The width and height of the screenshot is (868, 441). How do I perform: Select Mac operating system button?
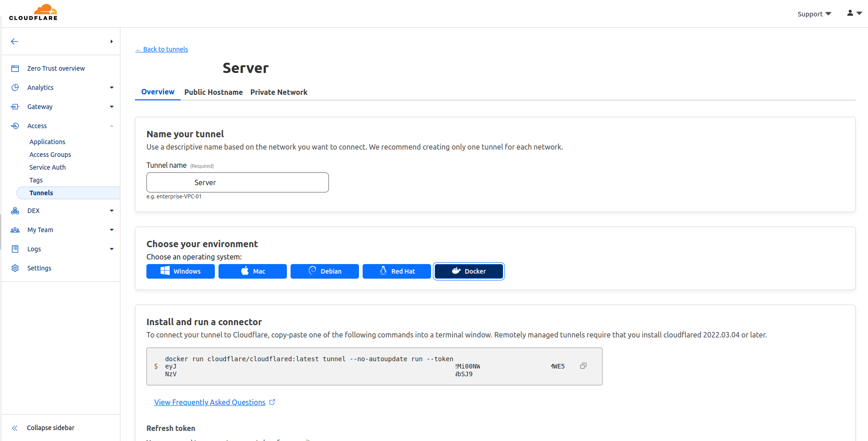pyautogui.click(x=253, y=271)
